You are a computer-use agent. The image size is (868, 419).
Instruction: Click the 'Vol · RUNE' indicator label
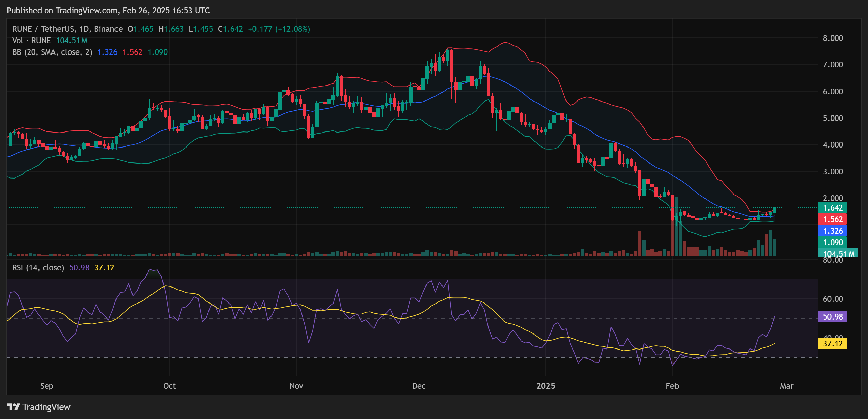click(x=31, y=41)
